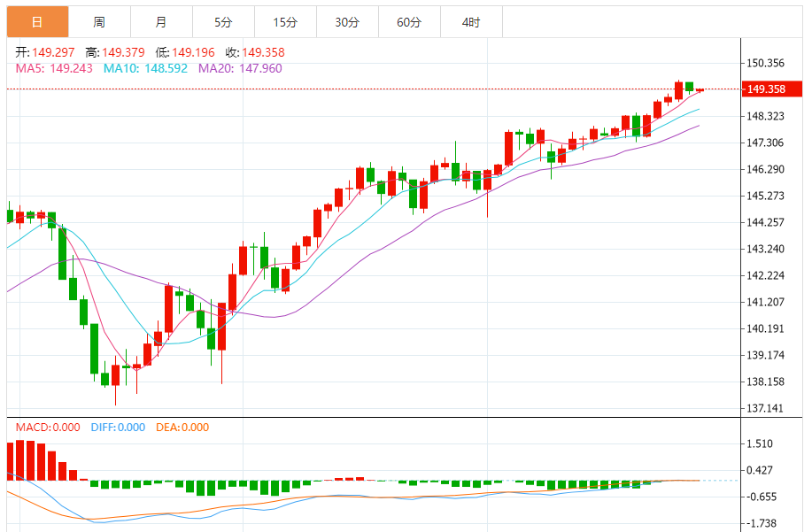Select the 日 (daily) chart tab
This screenshot has width=812, height=532.
point(37,22)
